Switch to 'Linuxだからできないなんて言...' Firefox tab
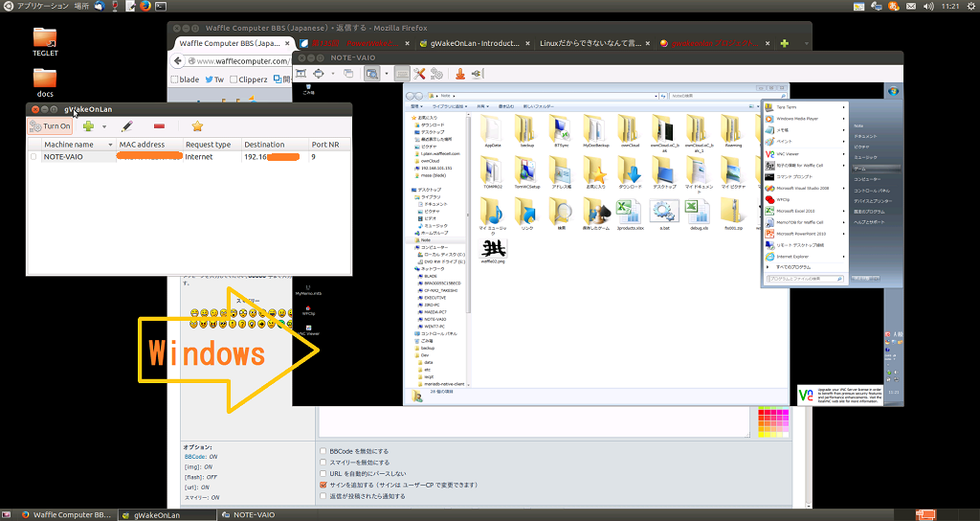980x521 pixels. 594,43
